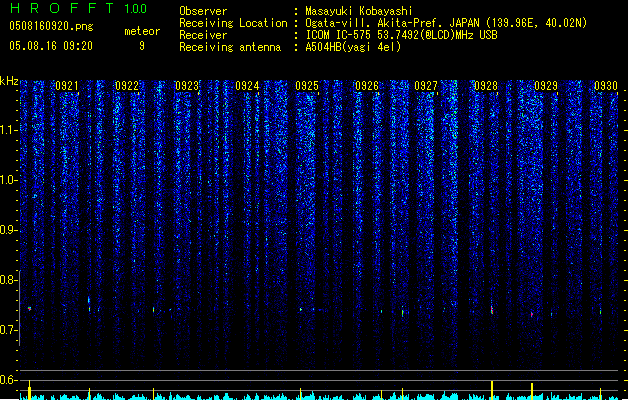
Task: Click the 0923 time marker label
Action: [187, 86]
